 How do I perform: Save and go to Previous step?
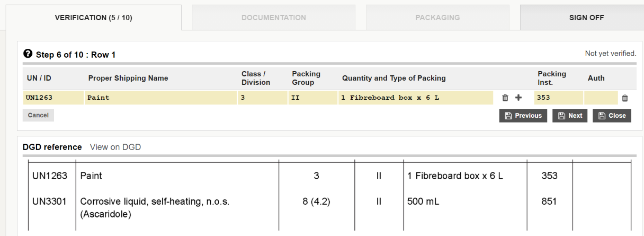(523, 116)
